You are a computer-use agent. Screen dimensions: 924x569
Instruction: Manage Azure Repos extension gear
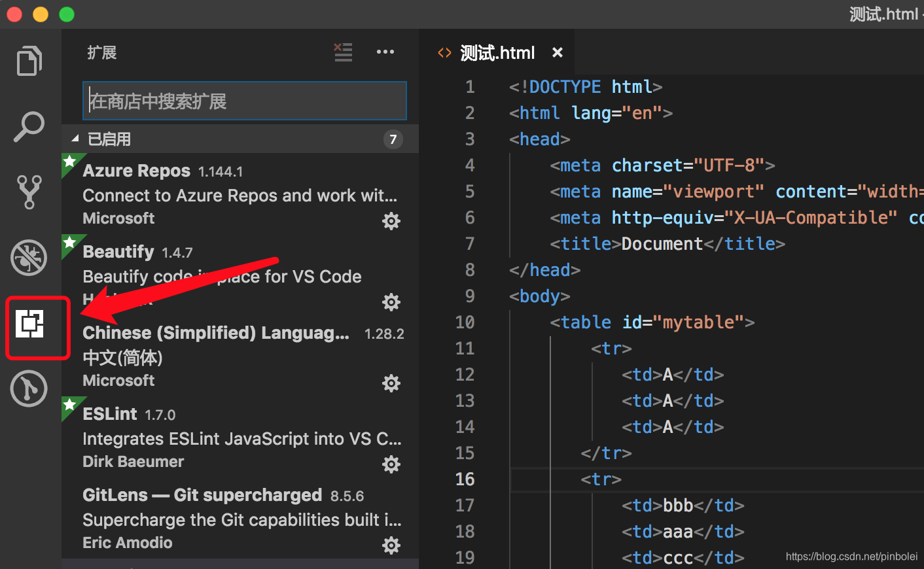click(x=391, y=221)
